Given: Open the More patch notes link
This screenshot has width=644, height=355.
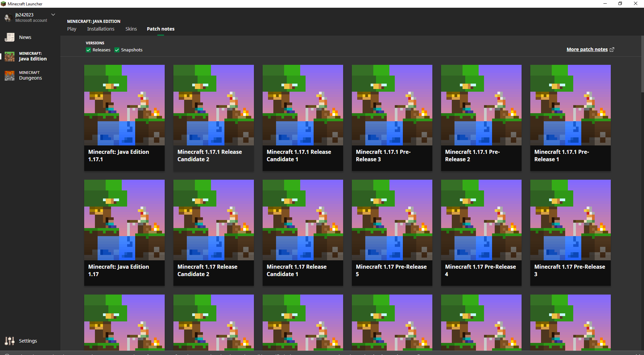Looking at the screenshot, I should [587, 49].
